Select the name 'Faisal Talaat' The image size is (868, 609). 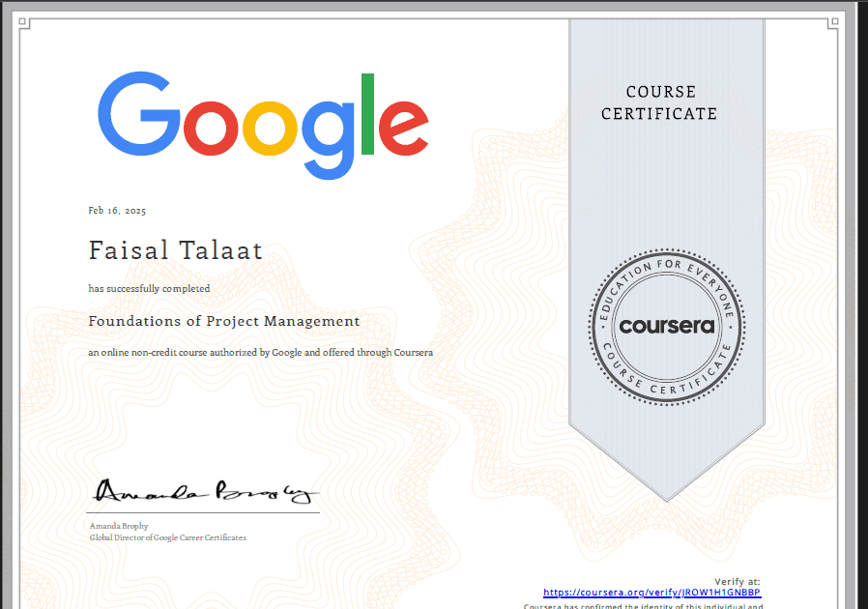176,250
